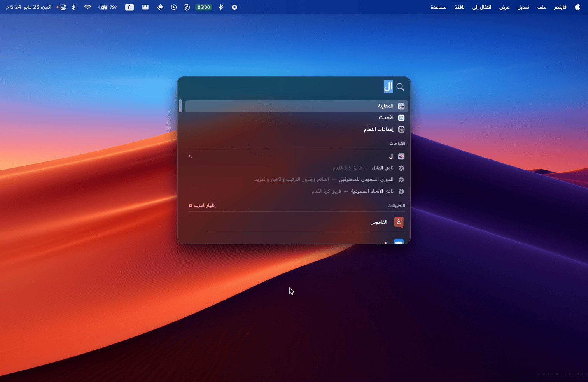Open the المعاينة (Preview) result
Screen dimensions: 588x382
click(x=385, y=106)
